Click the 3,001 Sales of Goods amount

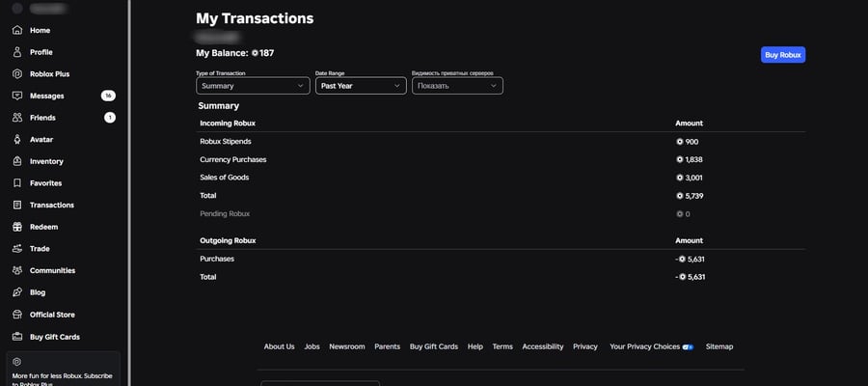(694, 178)
